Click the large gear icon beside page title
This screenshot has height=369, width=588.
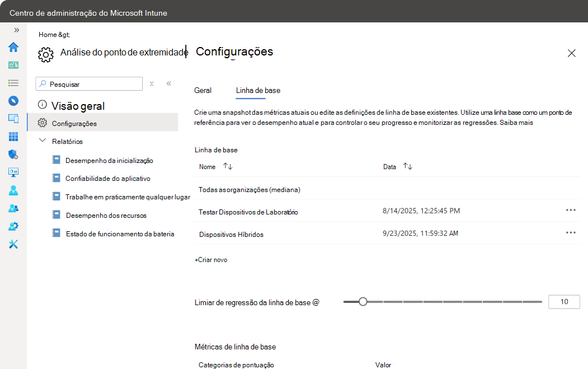(46, 55)
